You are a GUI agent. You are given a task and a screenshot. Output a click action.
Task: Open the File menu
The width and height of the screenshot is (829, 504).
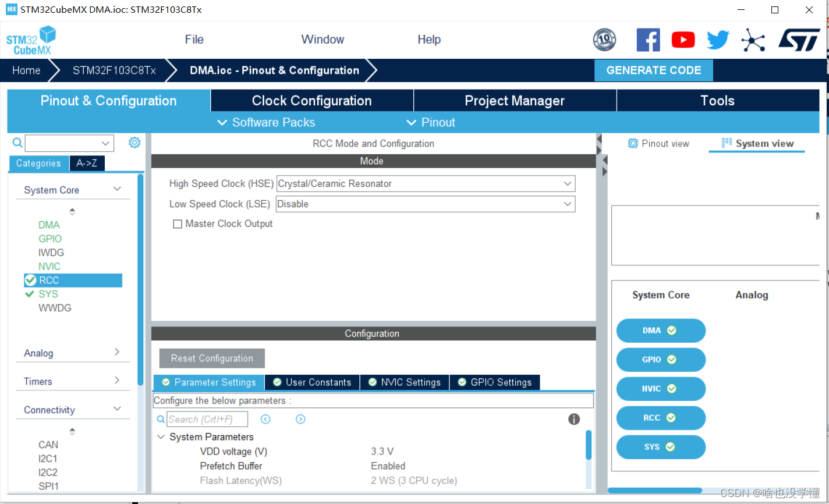194,40
